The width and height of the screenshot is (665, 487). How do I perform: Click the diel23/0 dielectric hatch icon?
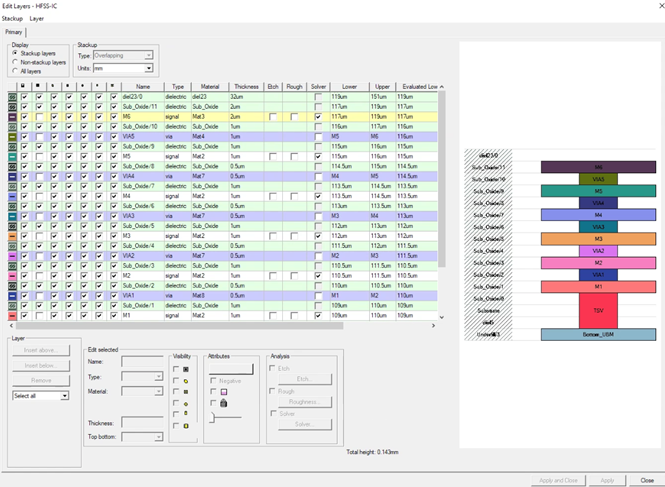click(x=11, y=97)
